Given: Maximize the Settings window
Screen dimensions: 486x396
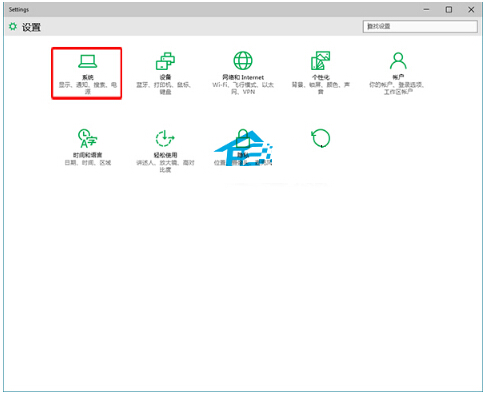Looking at the screenshot, I should pyautogui.click(x=449, y=10).
